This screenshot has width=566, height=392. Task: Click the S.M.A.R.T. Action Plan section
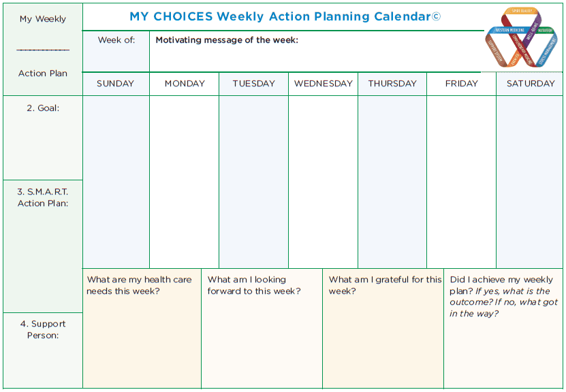coord(43,245)
